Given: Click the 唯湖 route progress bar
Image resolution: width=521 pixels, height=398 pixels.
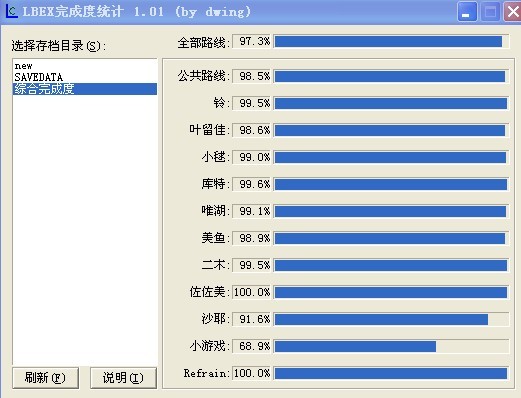Looking at the screenshot, I should point(391,211).
